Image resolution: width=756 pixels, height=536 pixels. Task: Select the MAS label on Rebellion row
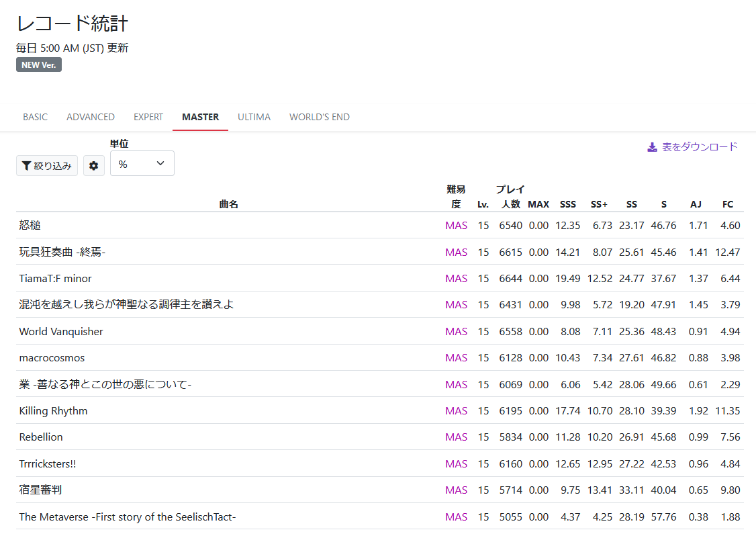coord(457,437)
